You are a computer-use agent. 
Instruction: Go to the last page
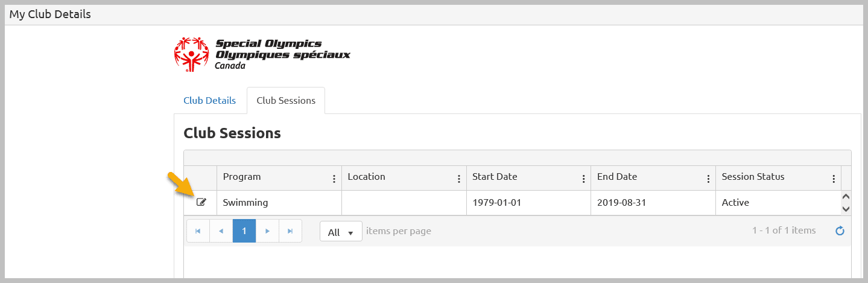coord(290,231)
